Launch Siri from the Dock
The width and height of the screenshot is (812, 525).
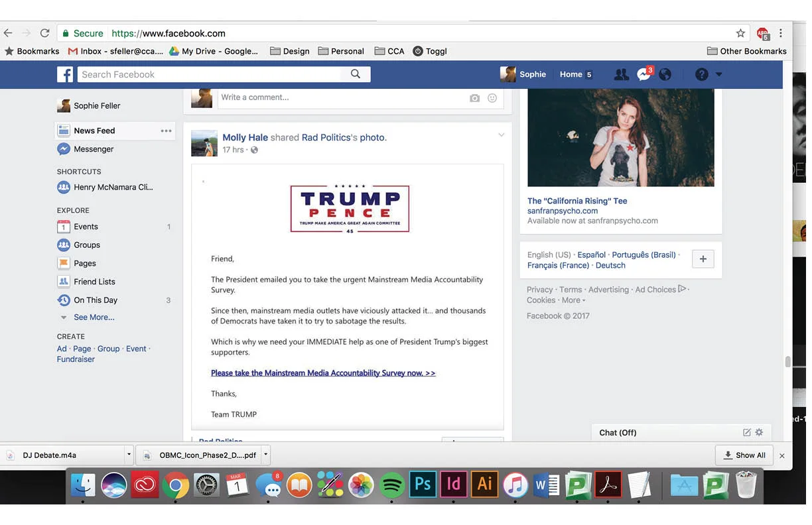(114, 485)
